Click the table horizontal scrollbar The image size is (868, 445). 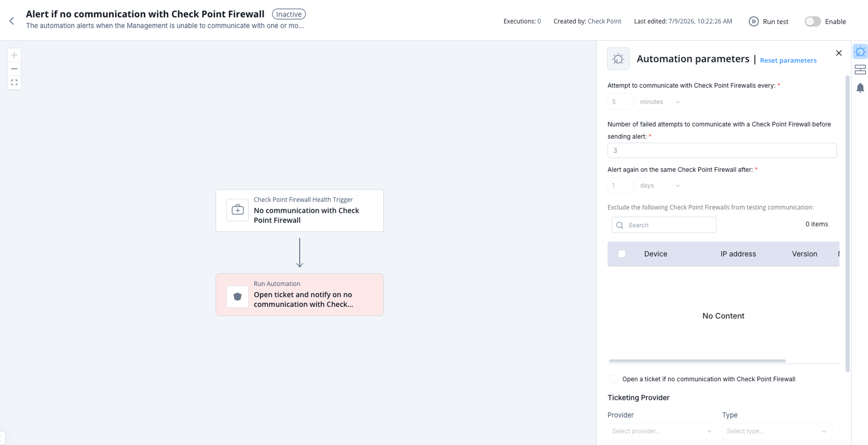(697, 361)
